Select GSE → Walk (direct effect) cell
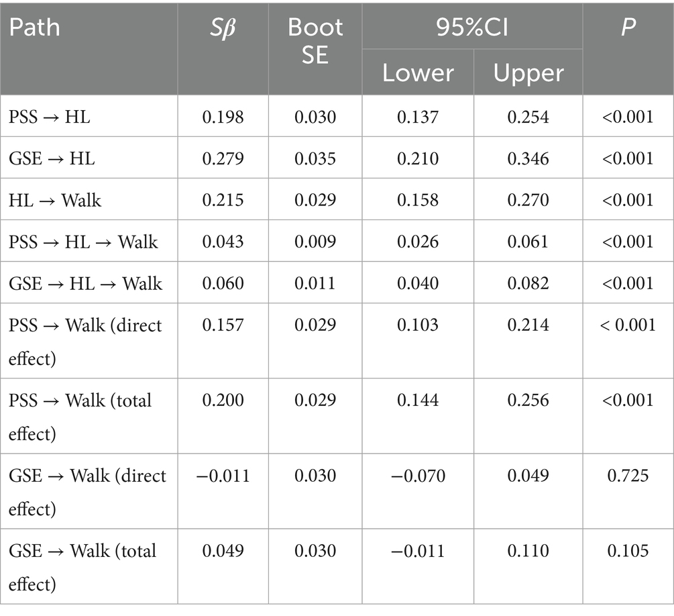Viewport: 674px width, 616px height. 87,492
